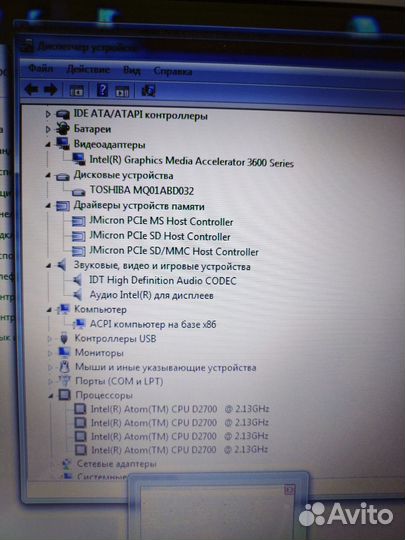Click the Контроллеры USB category icon
The image size is (405, 540).
point(64,338)
